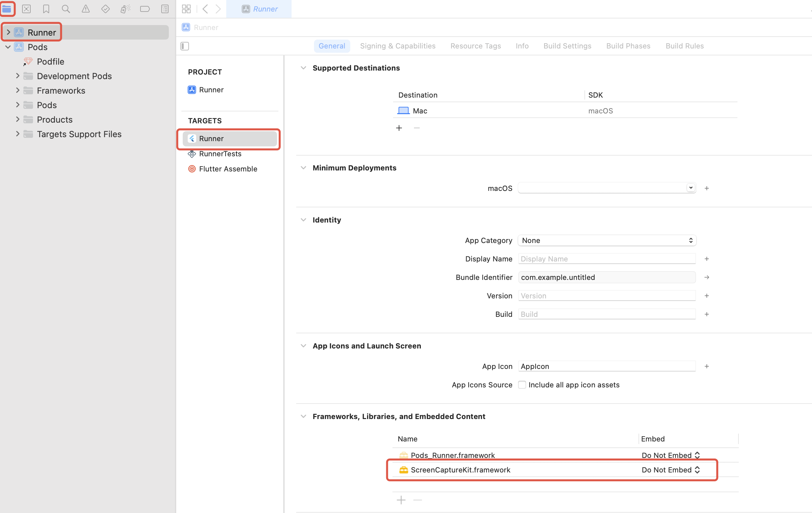Viewport: 812px width, 513px height.
Task: Open the Source Control navigator icon
Action: (26, 9)
